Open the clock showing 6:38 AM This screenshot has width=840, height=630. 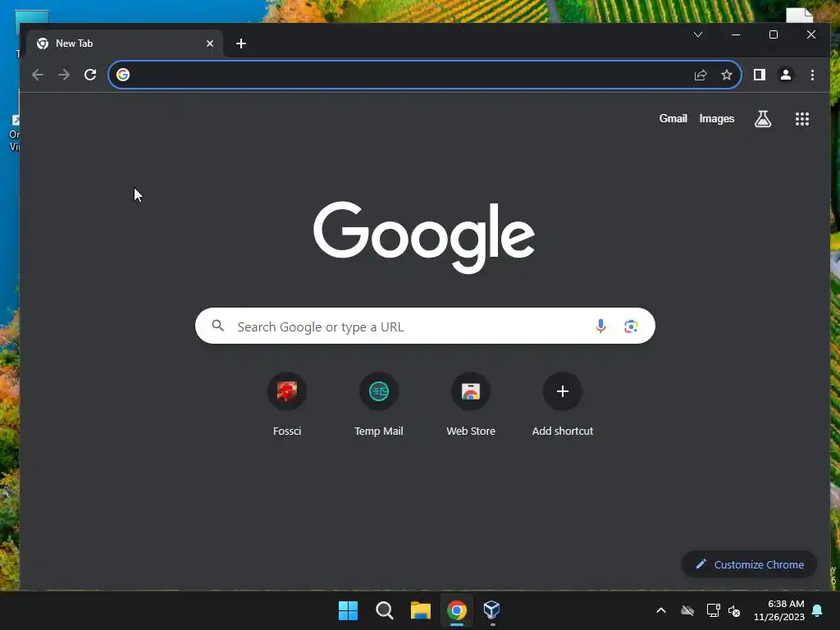[x=779, y=610]
